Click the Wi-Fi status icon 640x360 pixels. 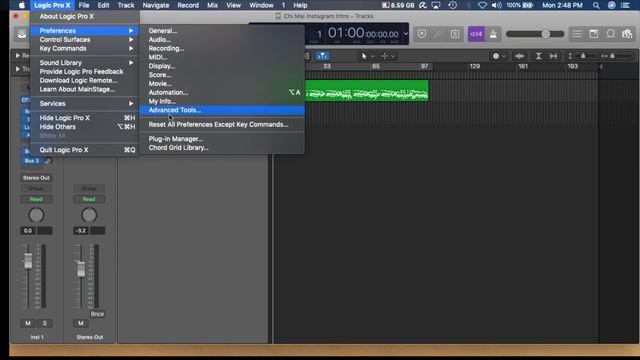[482, 5]
